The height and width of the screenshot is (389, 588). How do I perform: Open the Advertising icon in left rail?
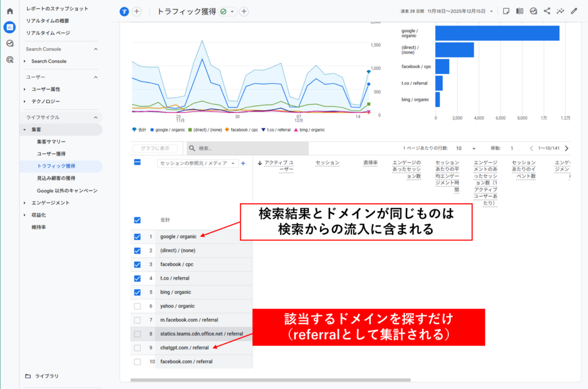tap(10, 59)
